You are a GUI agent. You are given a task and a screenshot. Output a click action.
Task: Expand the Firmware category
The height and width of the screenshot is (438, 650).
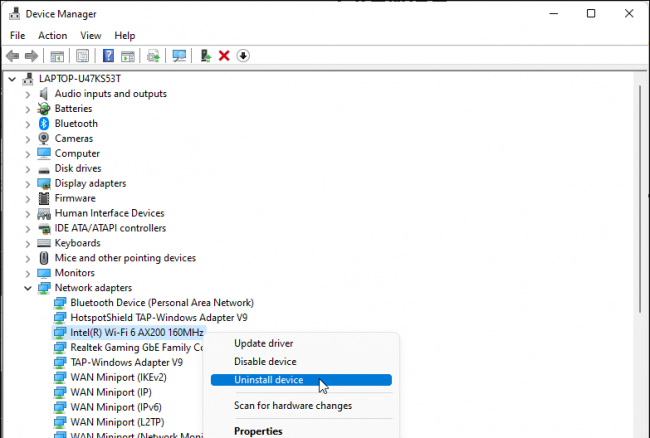[27, 198]
